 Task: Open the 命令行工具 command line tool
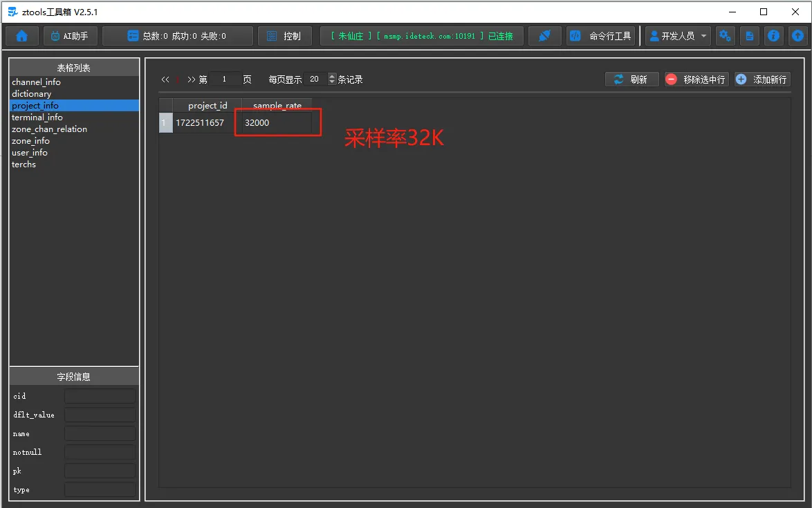600,35
